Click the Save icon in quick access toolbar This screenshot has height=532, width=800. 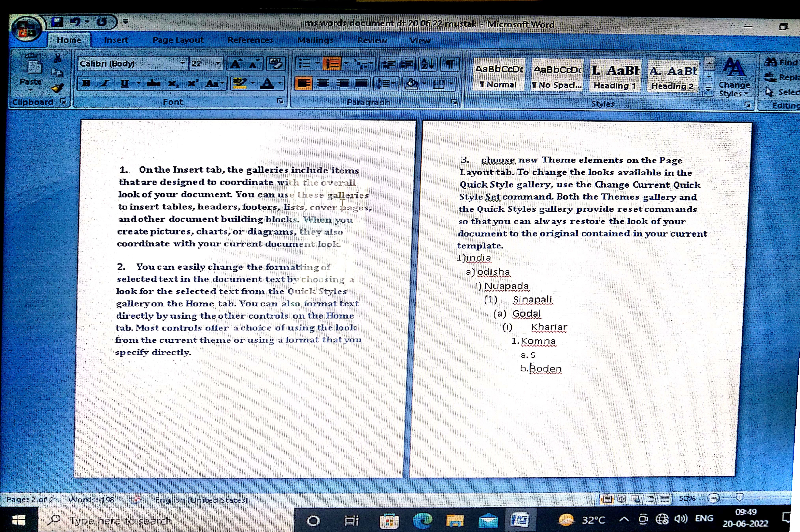point(57,22)
